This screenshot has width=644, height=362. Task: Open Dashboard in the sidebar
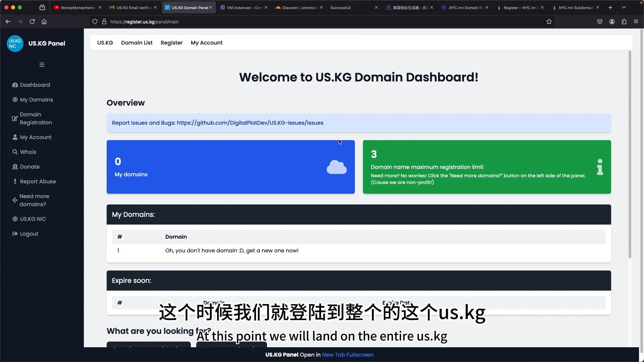35,85
